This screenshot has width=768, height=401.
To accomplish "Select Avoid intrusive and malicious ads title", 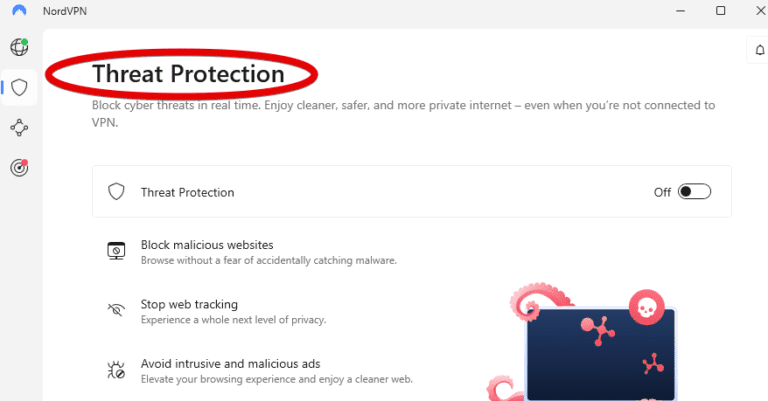I will tap(230, 364).
